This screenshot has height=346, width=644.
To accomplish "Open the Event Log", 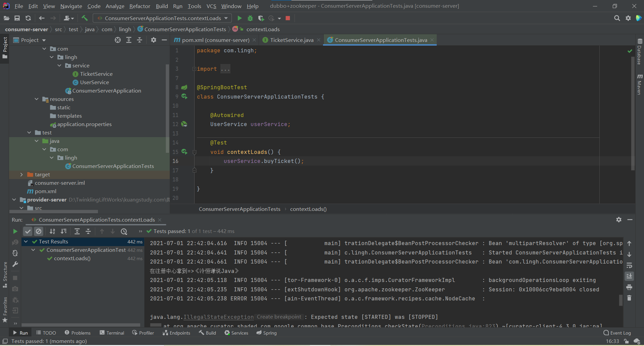I will click(x=617, y=333).
